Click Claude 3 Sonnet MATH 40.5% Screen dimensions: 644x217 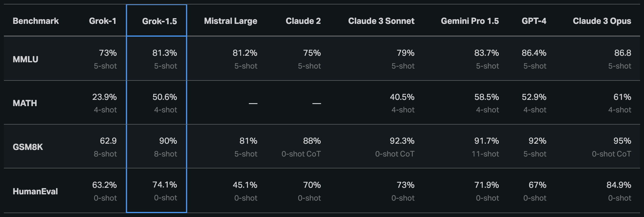[402, 97]
